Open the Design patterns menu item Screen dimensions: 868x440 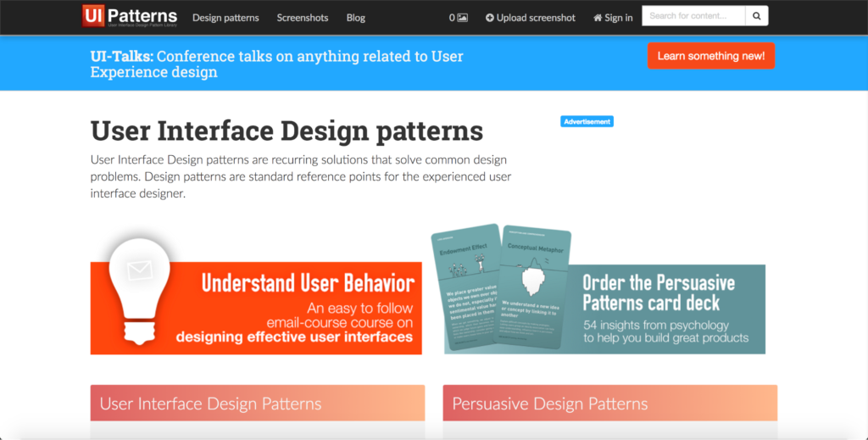tap(225, 18)
